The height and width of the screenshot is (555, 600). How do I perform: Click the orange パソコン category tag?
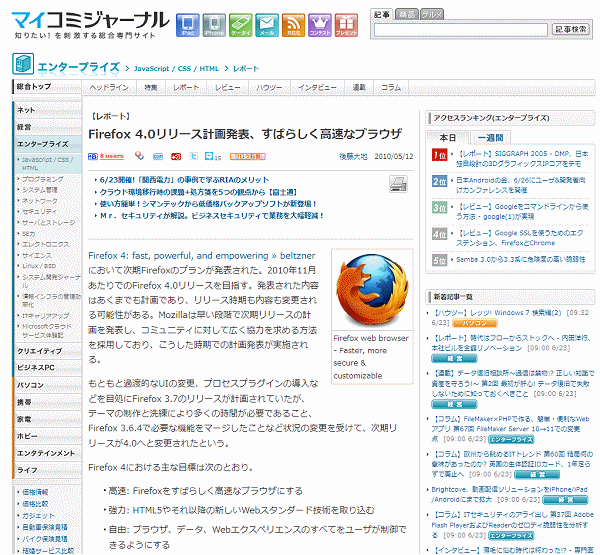tap(475, 323)
